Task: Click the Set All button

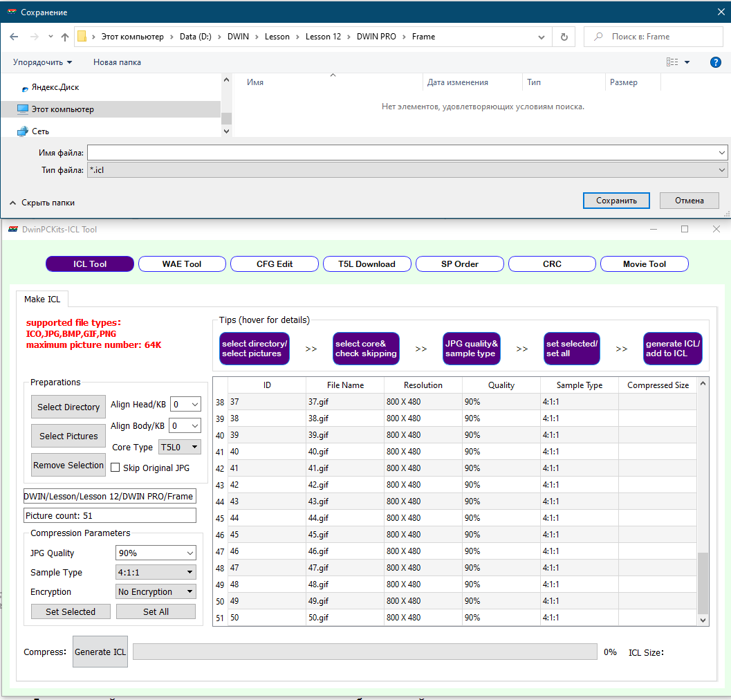Action: (x=156, y=612)
